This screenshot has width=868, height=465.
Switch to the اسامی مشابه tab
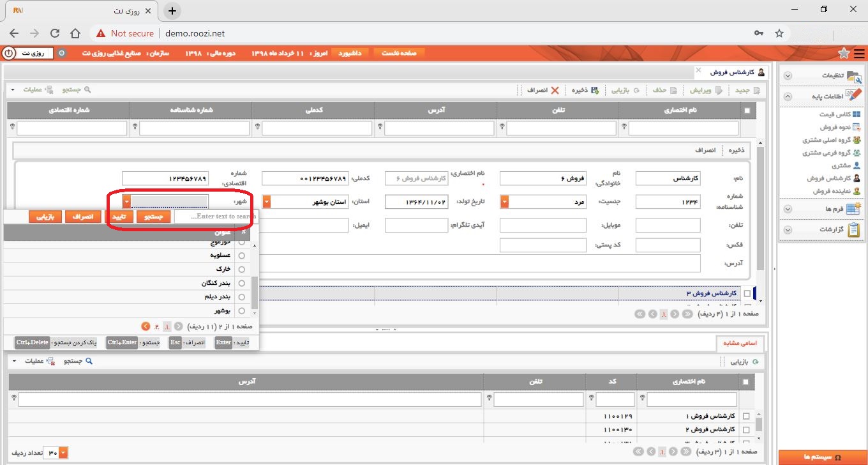pyautogui.click(x=739, y=343)
